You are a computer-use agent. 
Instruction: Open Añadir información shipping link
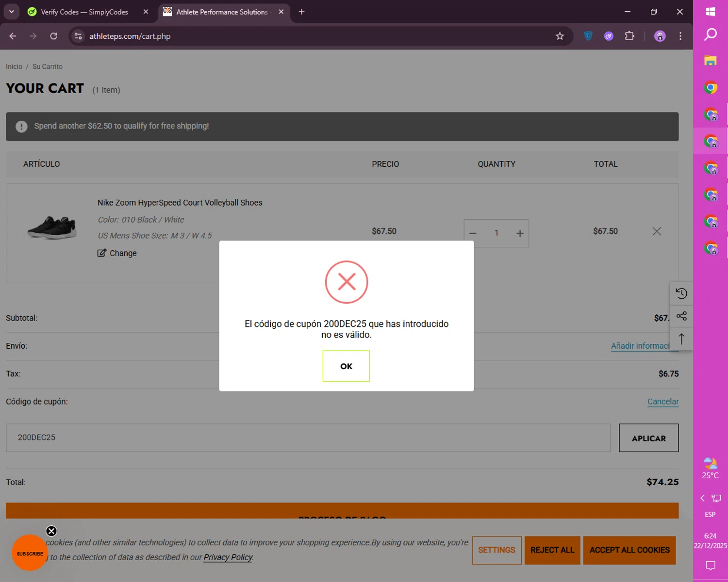640,346
